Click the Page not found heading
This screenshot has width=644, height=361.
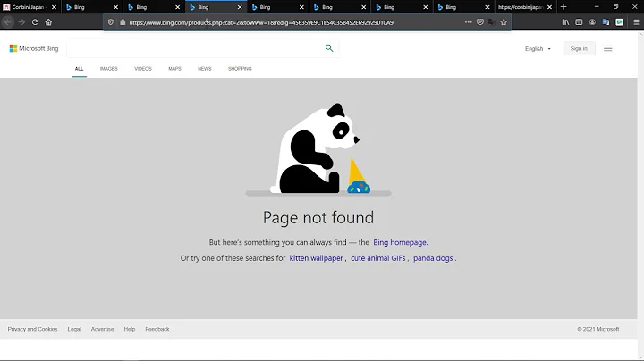(x=318, y=218)
